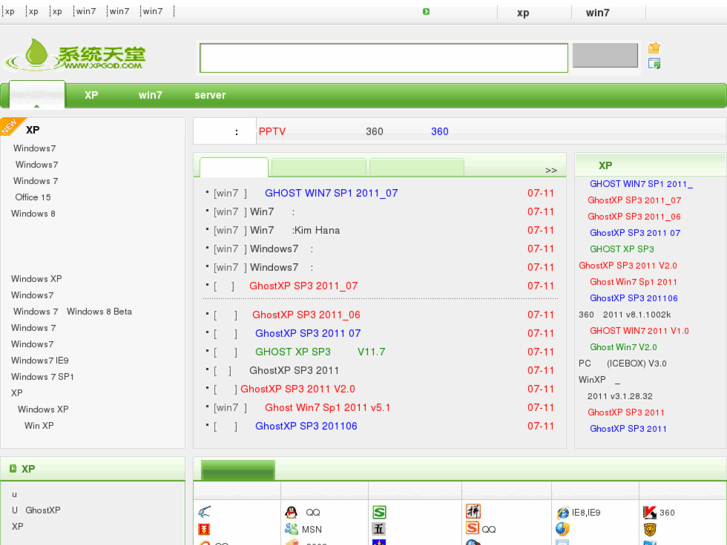
Task: Open the MSN text link
Action: (312, 529)
